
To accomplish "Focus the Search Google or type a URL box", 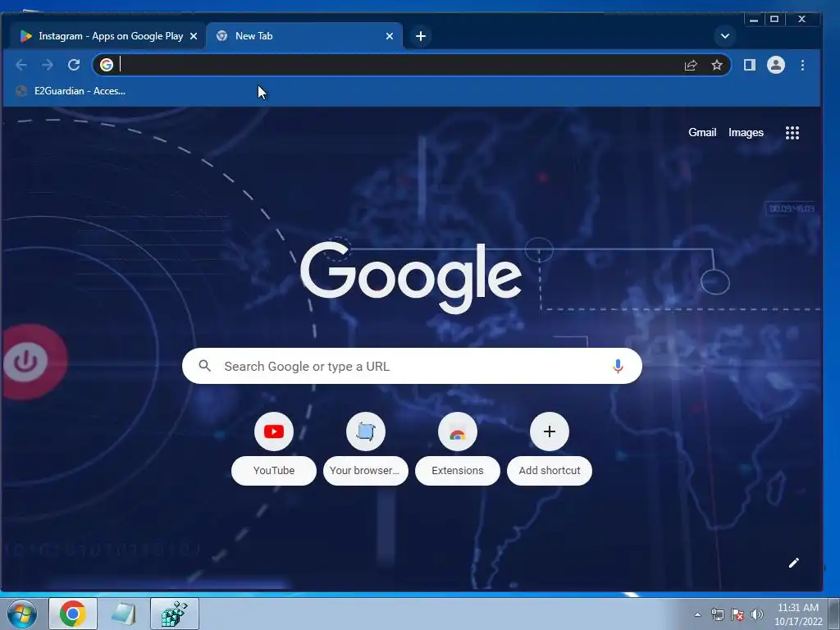I will tap(412, 366).
